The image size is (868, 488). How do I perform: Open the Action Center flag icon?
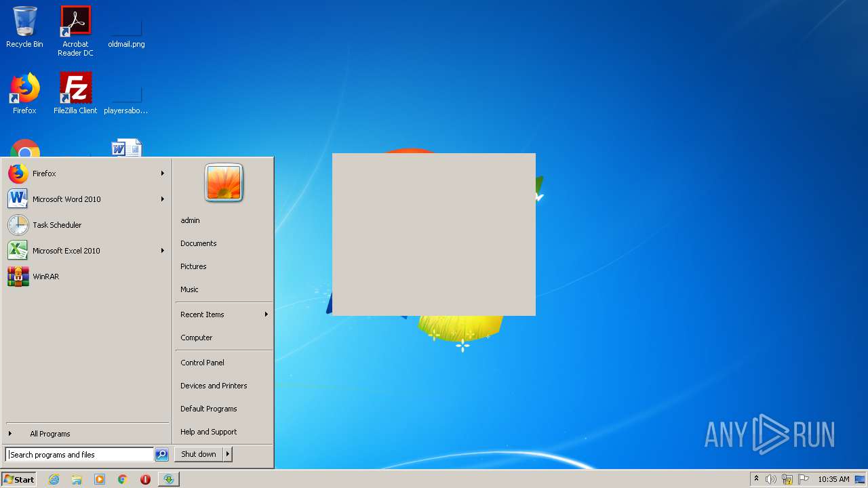(804, 479)
